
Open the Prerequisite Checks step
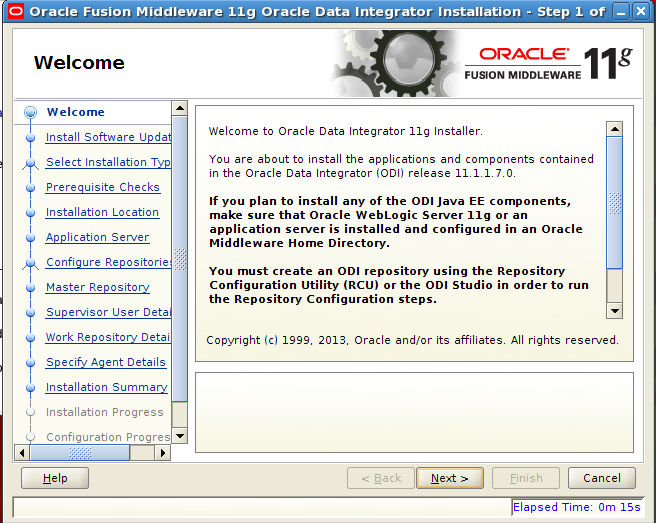(102, 187)
